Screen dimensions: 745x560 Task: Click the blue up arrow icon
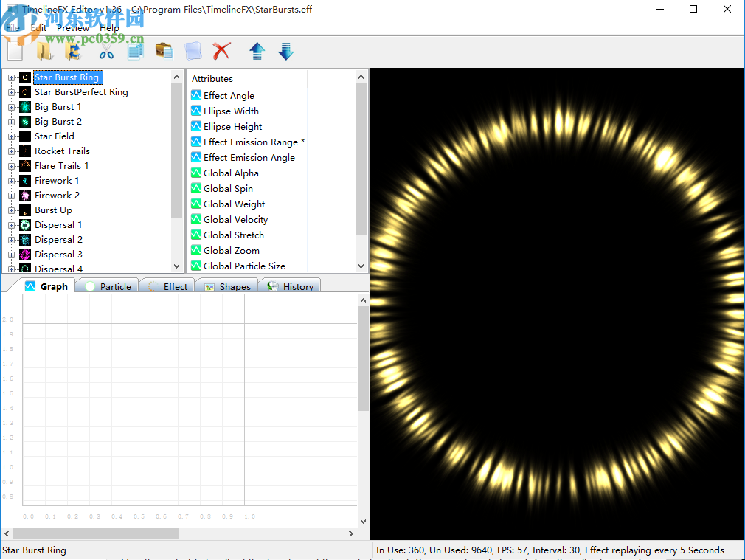(x=257, y=51)
